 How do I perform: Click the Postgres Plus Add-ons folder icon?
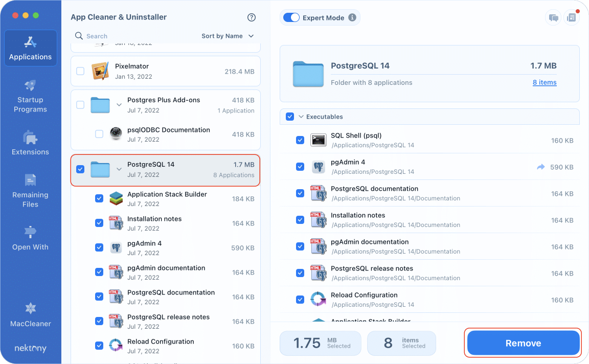(100, 105)
